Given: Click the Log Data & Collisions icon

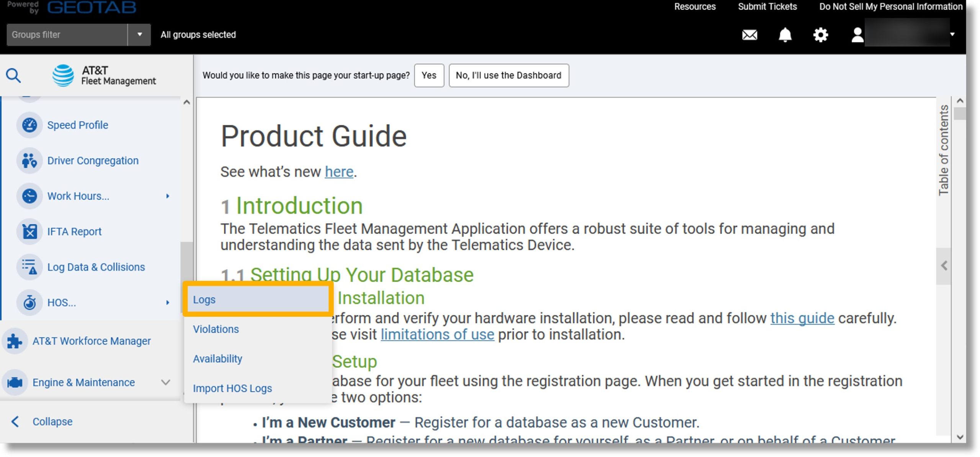Looking at the screenshot, I should click(29, 267).
